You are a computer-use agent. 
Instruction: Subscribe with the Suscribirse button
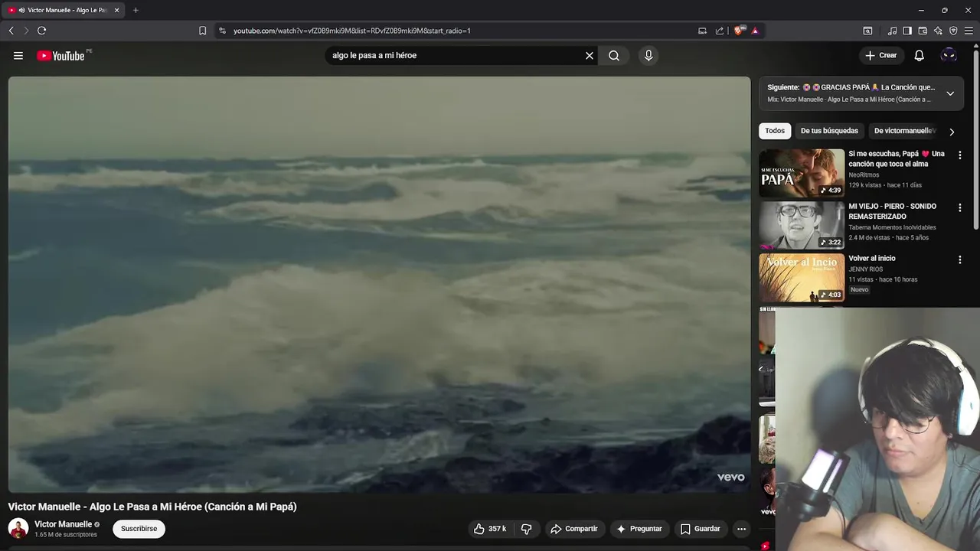[x=139, y=529]
